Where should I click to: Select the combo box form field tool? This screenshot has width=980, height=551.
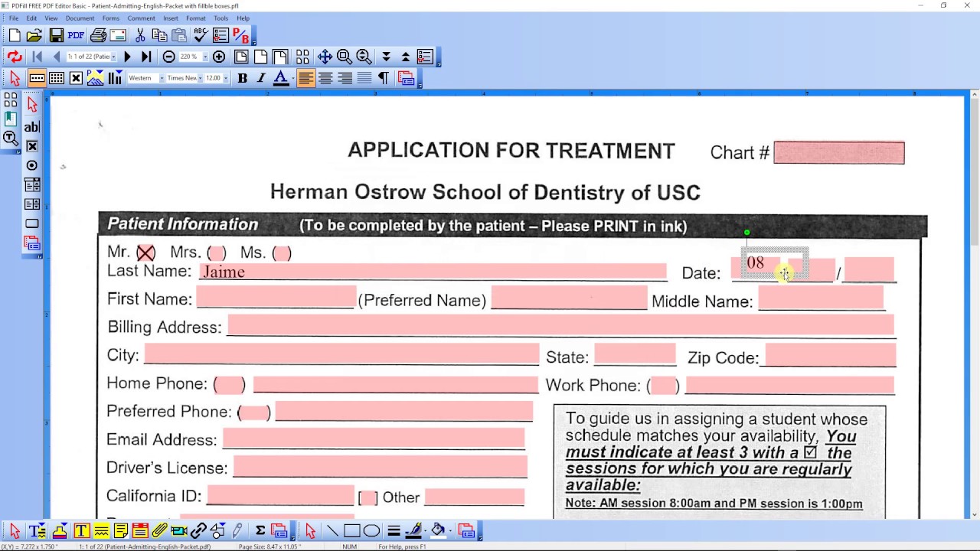(32, 184)
